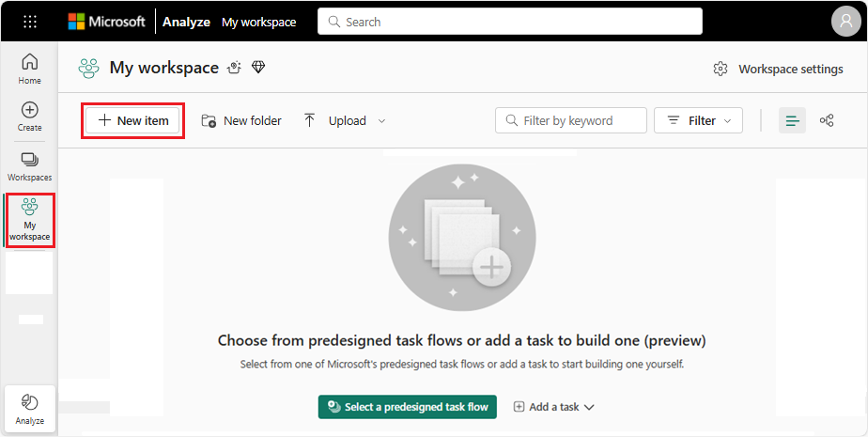Open user account avatar

pos(845,22)
